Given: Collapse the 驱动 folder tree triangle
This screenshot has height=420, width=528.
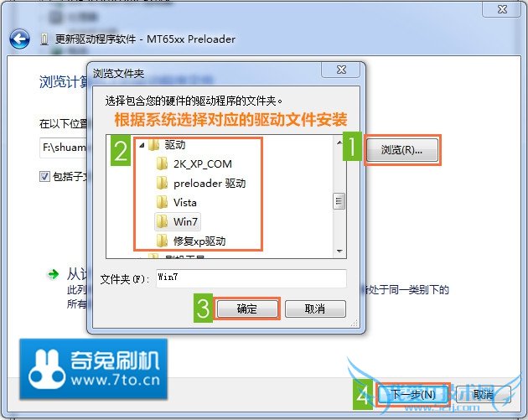Looking at the screenshot, I should (x=142, y=145).
